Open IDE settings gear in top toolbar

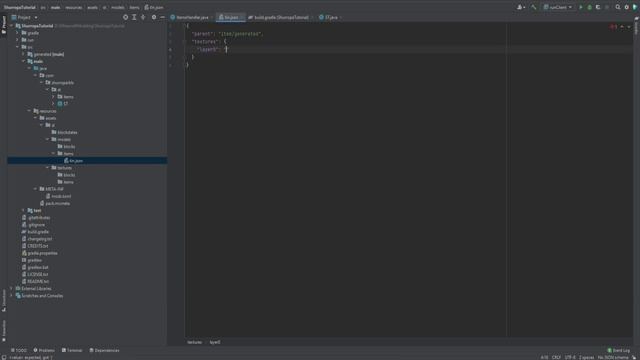[627, 7]
